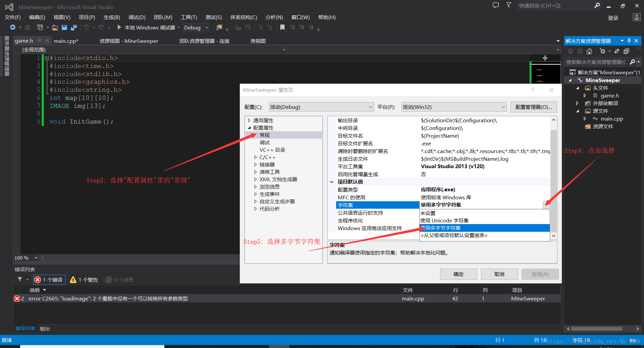Screen dimensions: 644x348
Task: Click the 取消 button
Action: (x=499, y=274)
